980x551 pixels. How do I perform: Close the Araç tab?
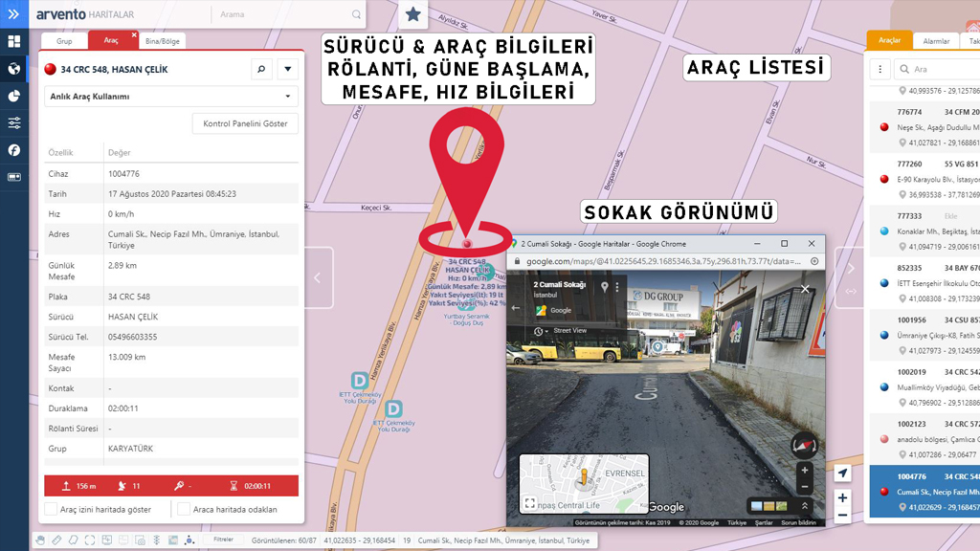134,35
